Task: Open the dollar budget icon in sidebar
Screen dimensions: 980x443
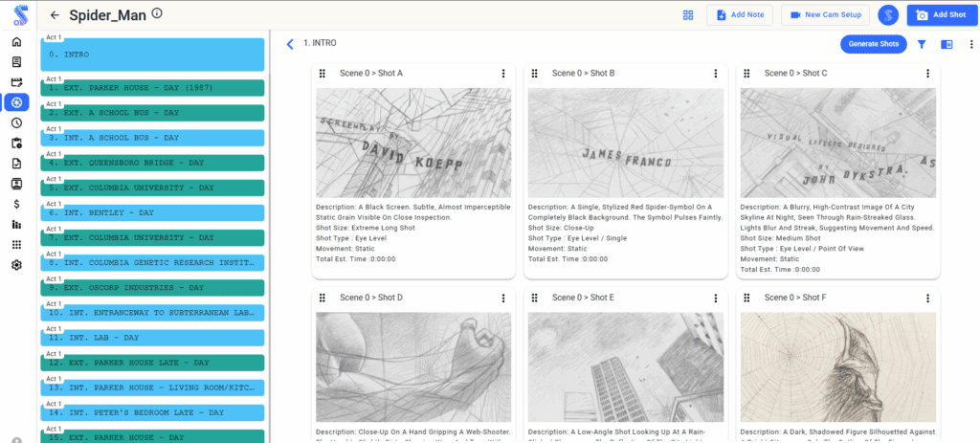Action: pyautogui.click(x=17, y=204)
